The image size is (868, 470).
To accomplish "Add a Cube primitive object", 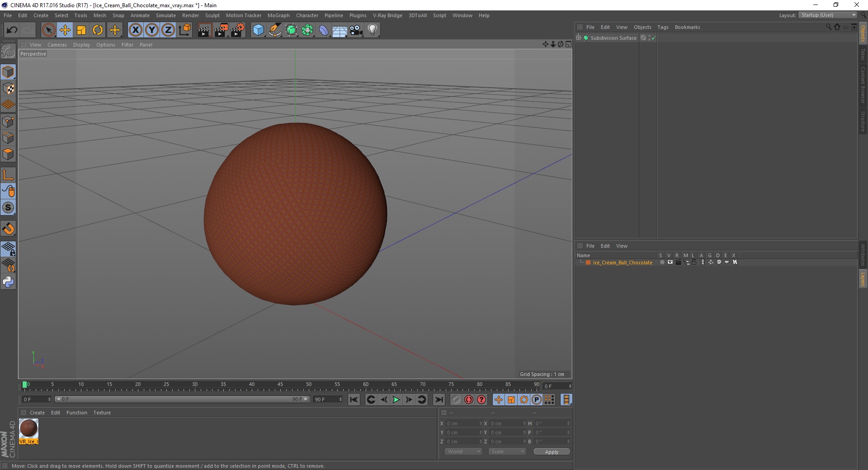I will pyautogui.click(x=258, y=30).
